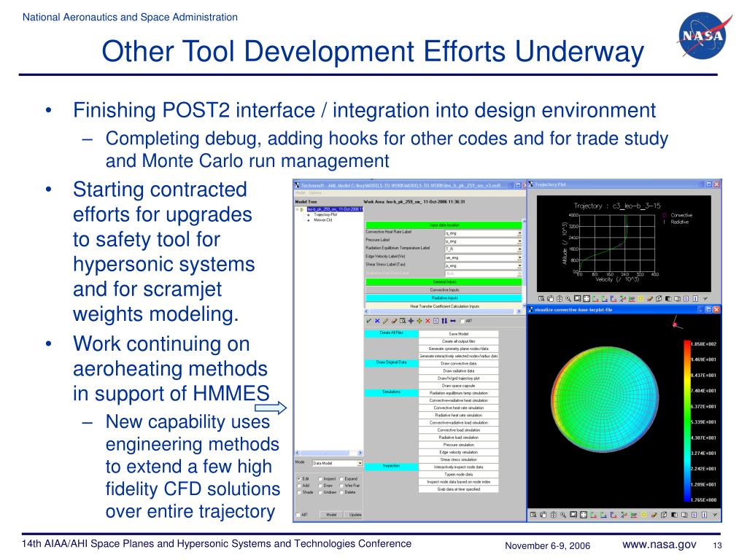The height and width of the screenshot is (560, 747).
Task: Open the Edge Velocity Label dropdown
Action: [483, 257]
